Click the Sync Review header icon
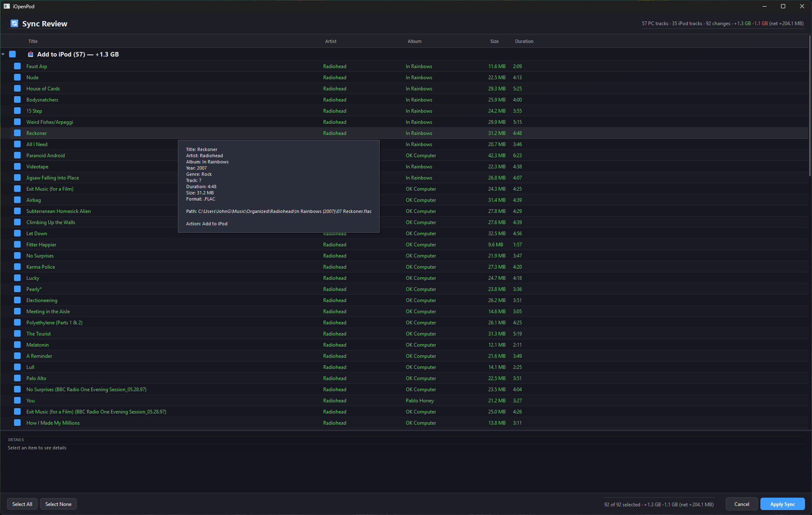This screenshot has height=515, width=812. click(14, 24)
